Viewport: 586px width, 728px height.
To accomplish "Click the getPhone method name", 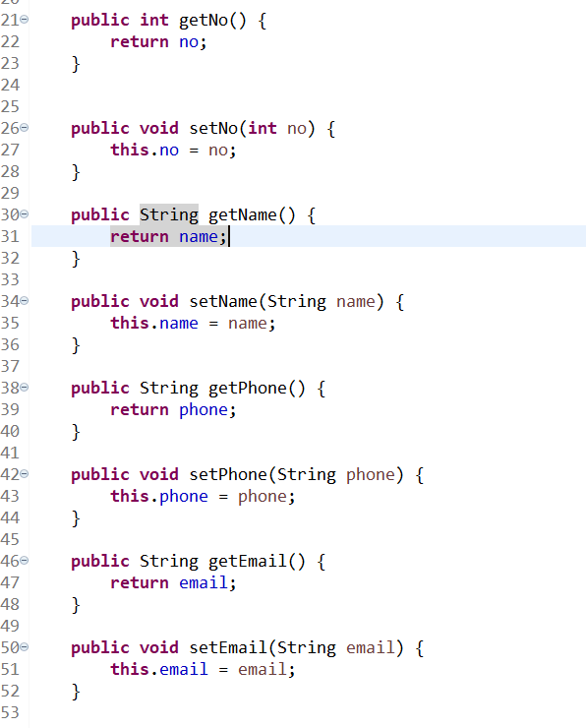I will [x=248, y=389].
